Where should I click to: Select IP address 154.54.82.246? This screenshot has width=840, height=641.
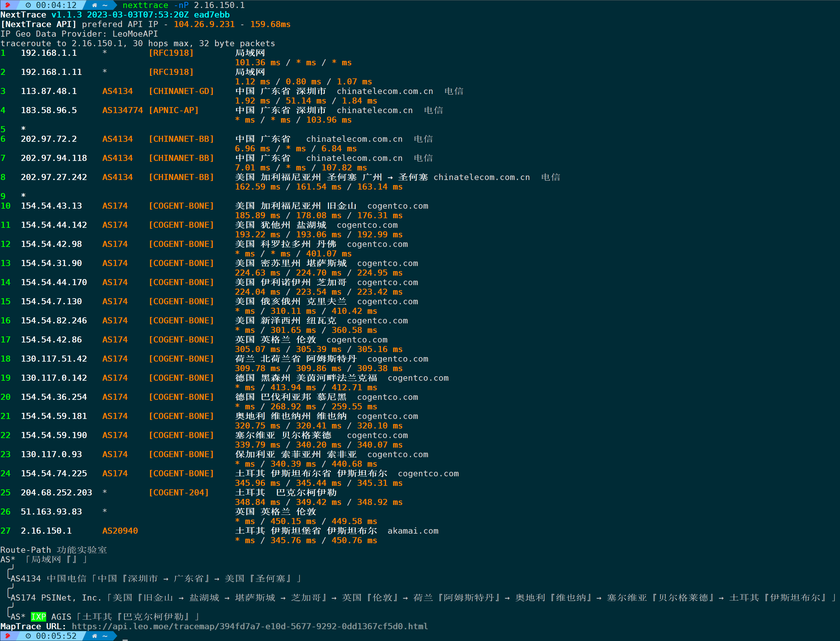(54, 320)
